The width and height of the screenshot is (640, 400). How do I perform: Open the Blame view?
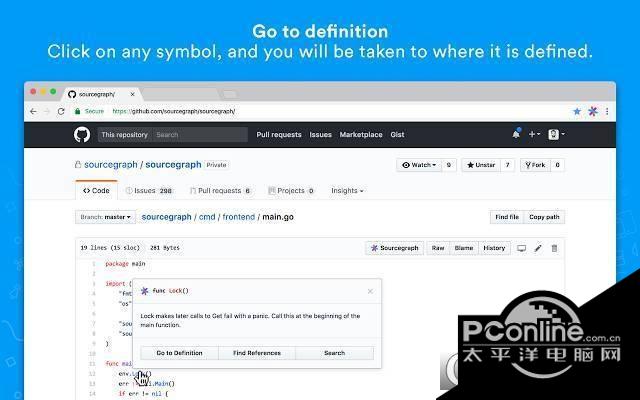tap(464, 248)
